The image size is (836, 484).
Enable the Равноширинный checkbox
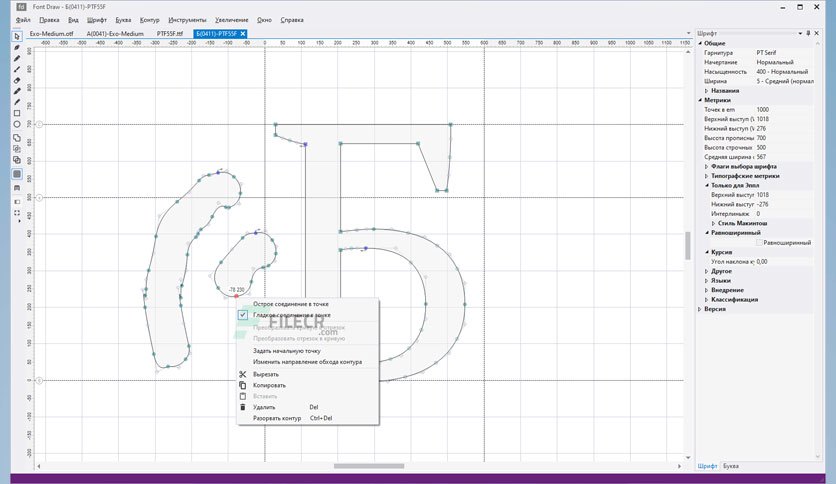coord(759,243)
